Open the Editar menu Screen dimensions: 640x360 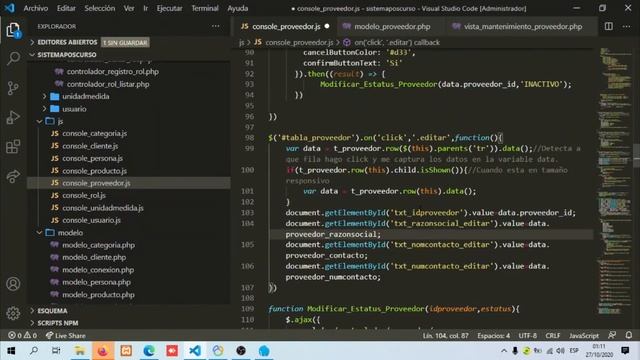66,8
